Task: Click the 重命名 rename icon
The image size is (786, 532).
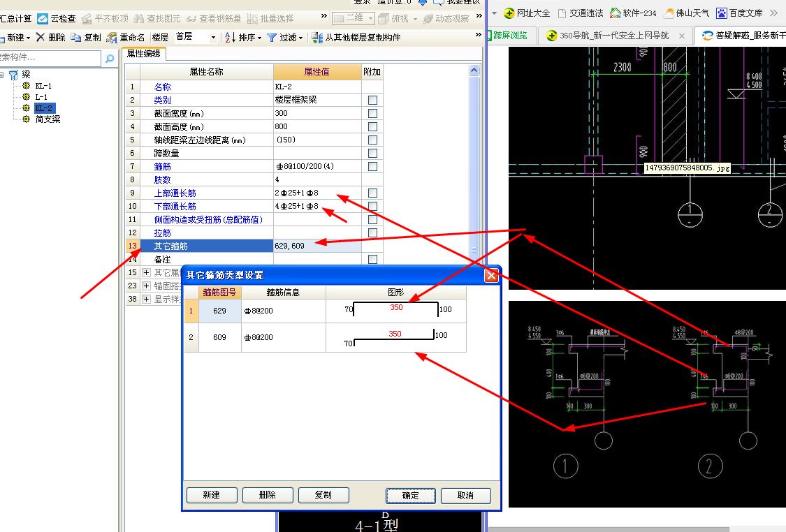Action: (x=112, y=38)
